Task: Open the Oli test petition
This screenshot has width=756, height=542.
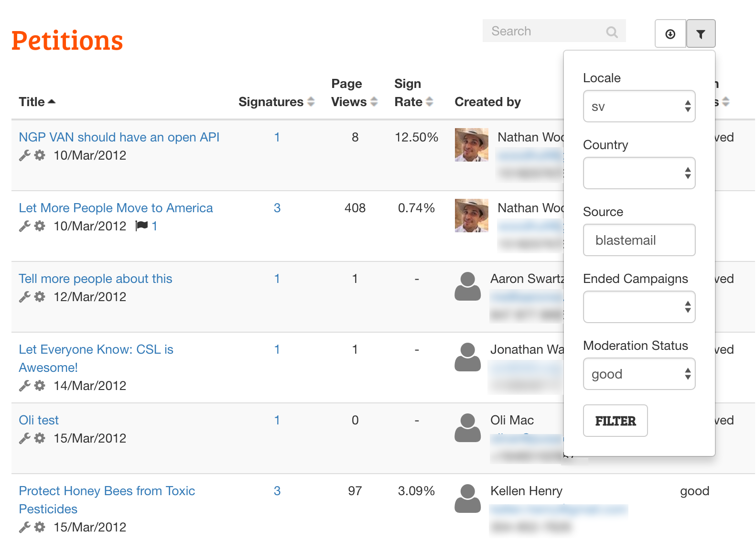Action: [x=39, y=420]
